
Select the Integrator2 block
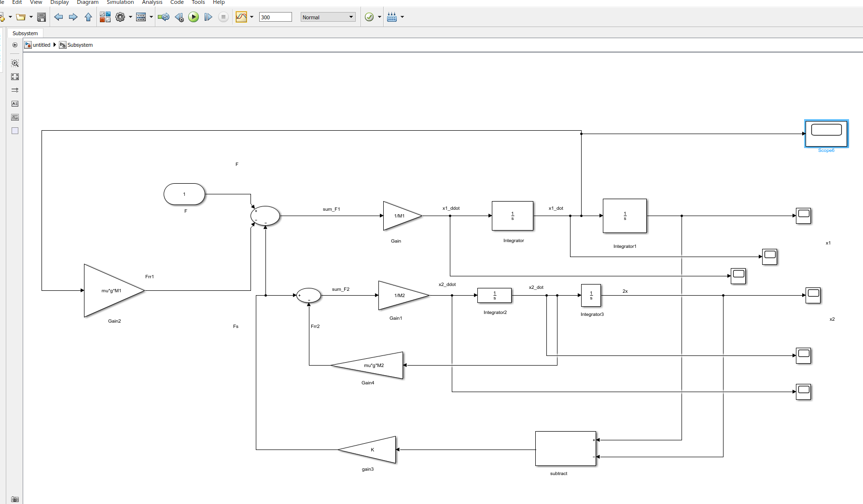494,295
